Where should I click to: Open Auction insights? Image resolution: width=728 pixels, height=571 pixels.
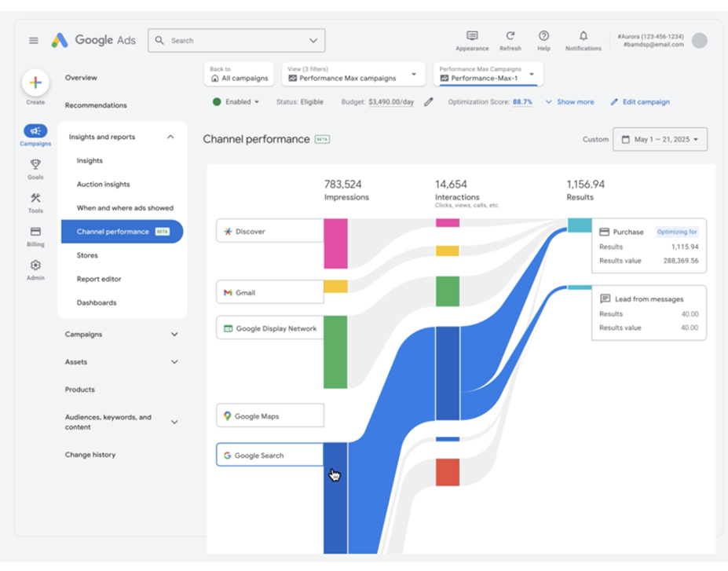pos(103,185)
